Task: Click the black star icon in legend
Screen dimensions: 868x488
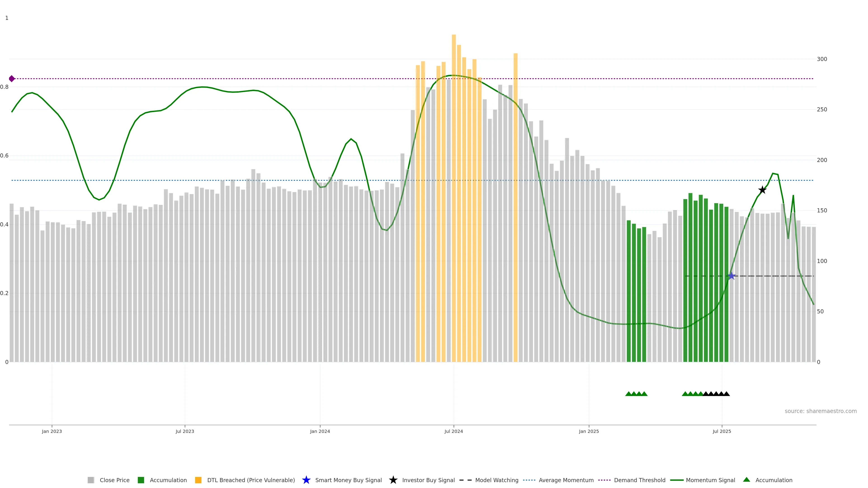Action: pos(393,480)
